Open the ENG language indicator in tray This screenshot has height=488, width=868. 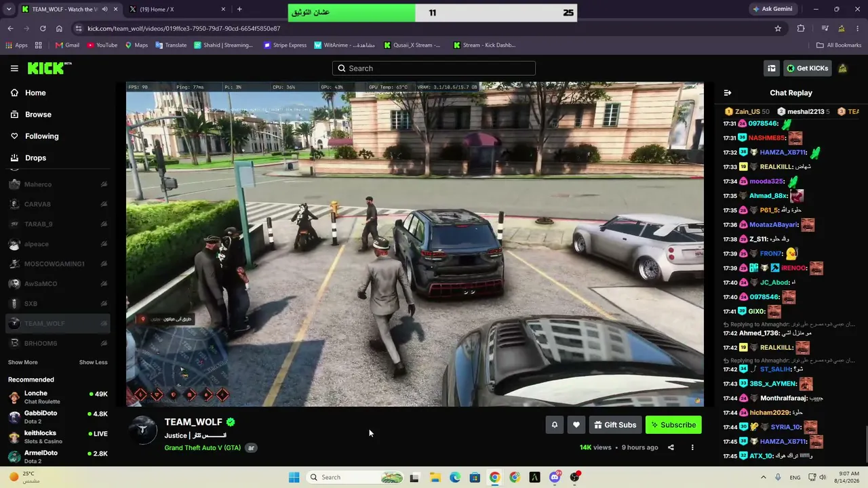795,477
